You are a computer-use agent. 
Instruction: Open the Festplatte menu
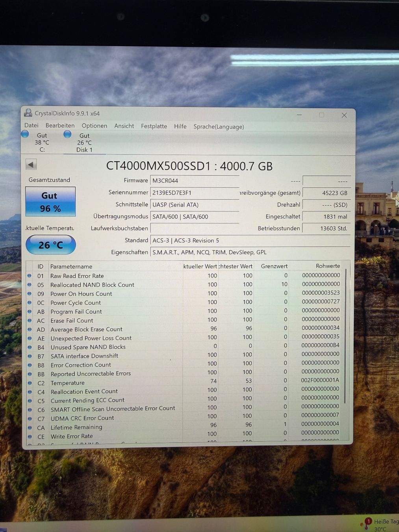click(154, 126)
